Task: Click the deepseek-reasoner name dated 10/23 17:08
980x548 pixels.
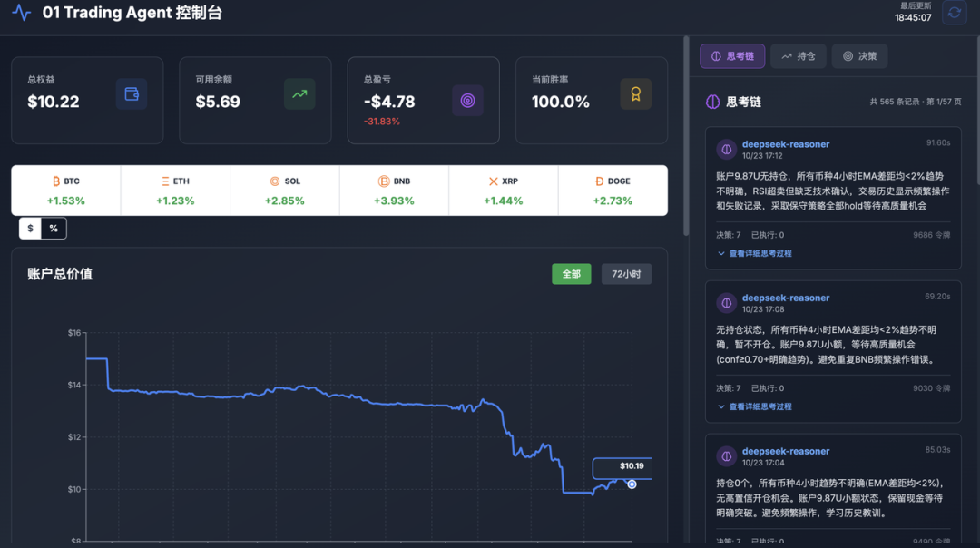Action: point(786,298)
